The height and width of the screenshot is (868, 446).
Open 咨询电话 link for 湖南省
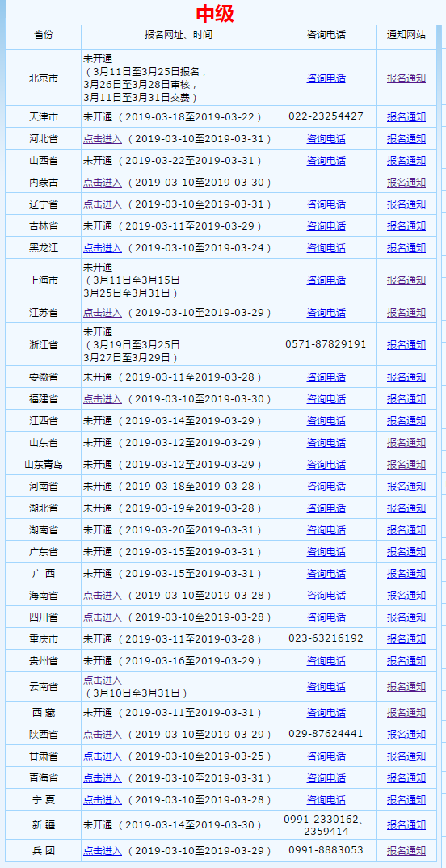pos(326,529)
